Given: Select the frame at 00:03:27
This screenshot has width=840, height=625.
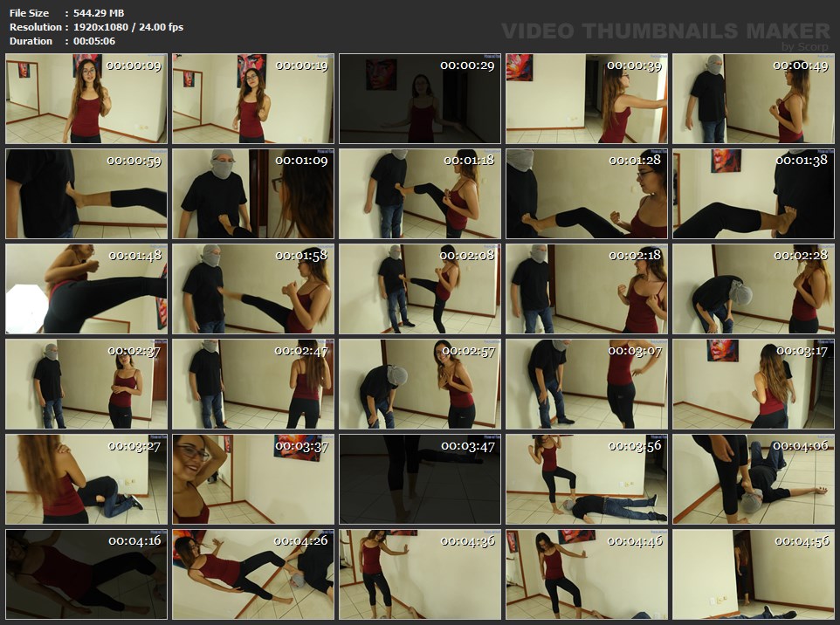Looking at the screenshot, I should coord(86,479).
